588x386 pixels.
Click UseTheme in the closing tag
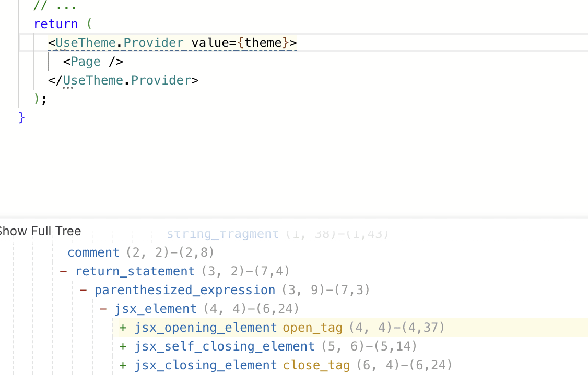(x=93, y=80)
